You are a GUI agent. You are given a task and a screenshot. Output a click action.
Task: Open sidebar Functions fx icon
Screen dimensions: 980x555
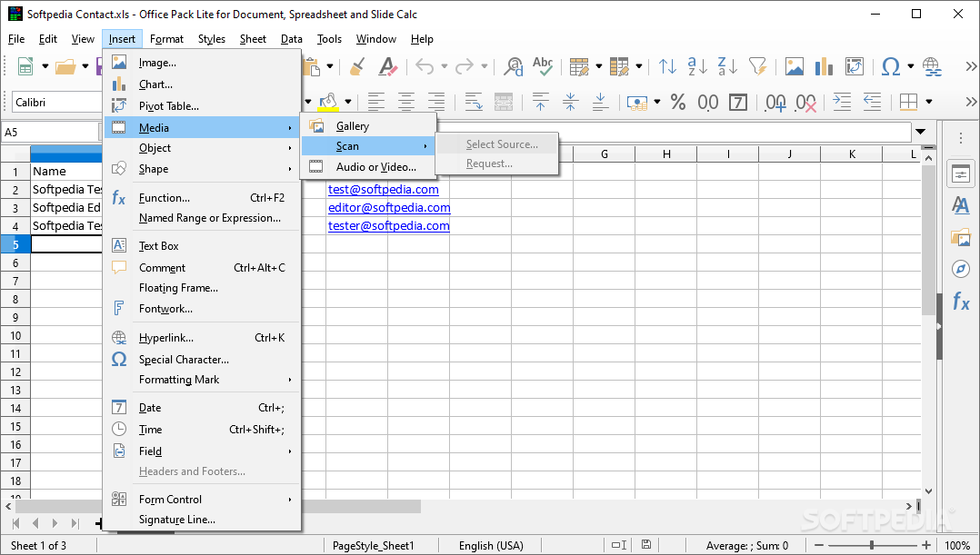point(961,302)
